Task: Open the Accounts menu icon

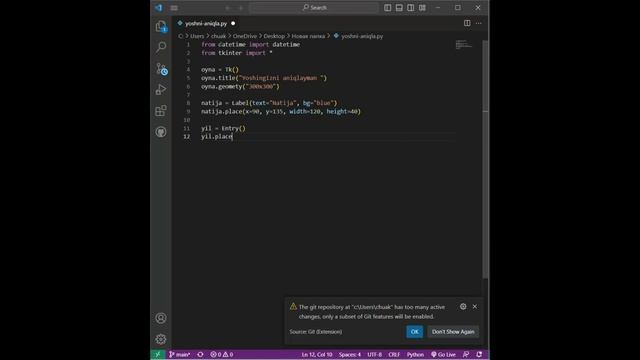Action: coord(161,318)
